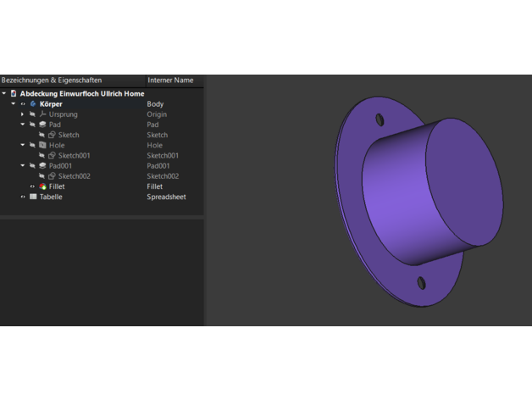Click the Sketch002 icon
This screenshot has height=400, width=532.
[x=52, y=176]
